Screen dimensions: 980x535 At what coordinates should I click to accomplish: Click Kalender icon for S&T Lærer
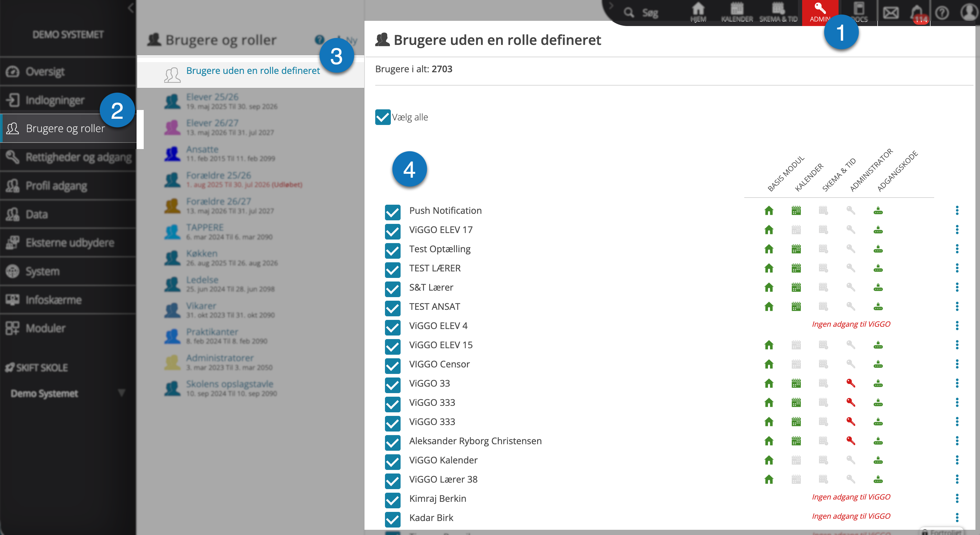(796, 287)
